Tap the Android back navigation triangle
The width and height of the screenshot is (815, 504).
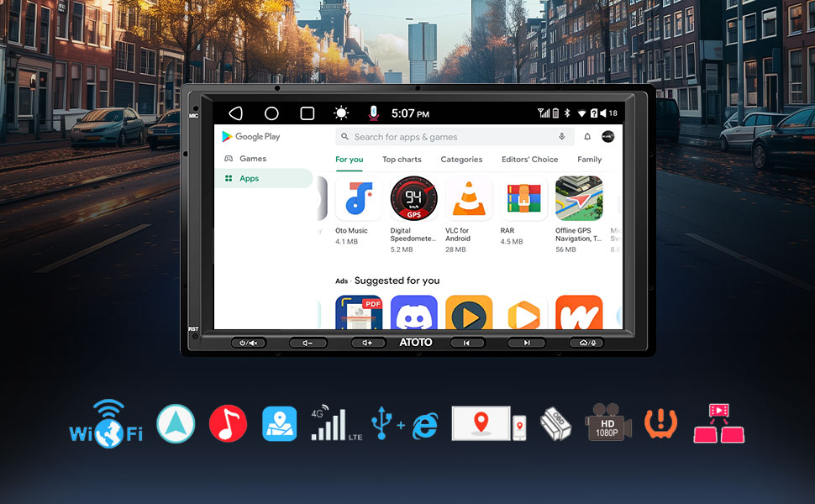235,113
